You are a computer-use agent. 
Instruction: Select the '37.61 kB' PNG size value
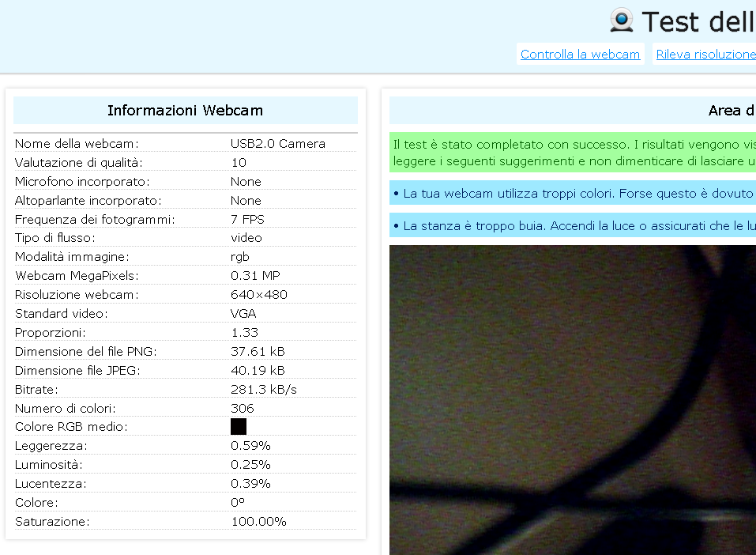258,351
